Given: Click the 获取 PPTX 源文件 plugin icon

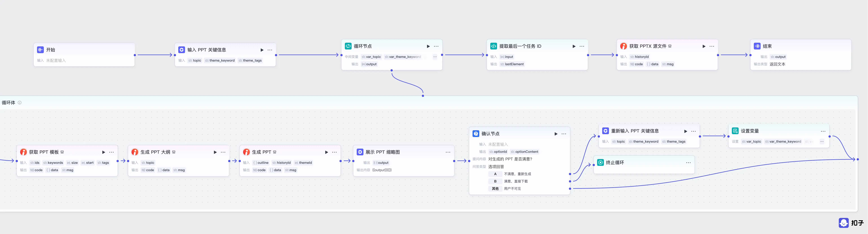Looking at the screenshot, I should 624,46.
